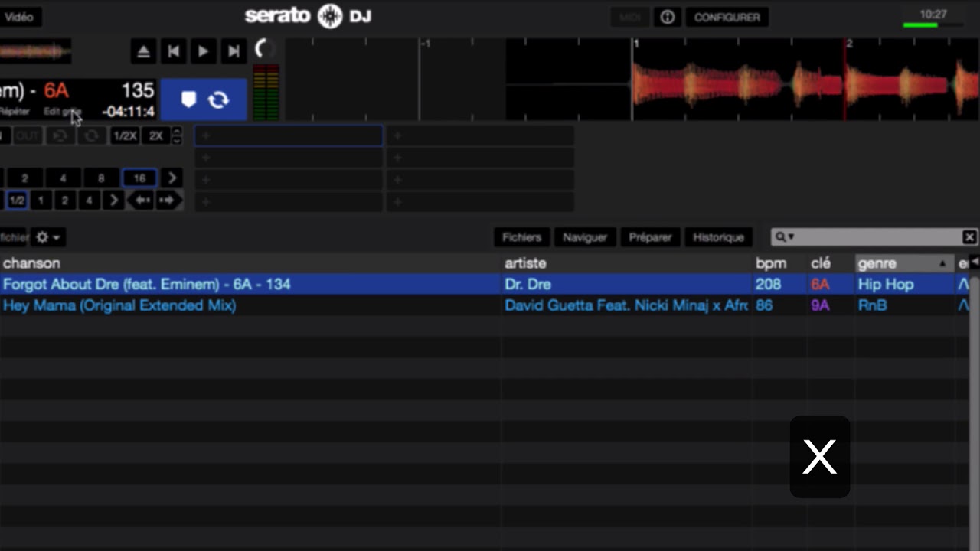Skip to the previous track
The image size is (980, 551).
(x=173, y=51)
